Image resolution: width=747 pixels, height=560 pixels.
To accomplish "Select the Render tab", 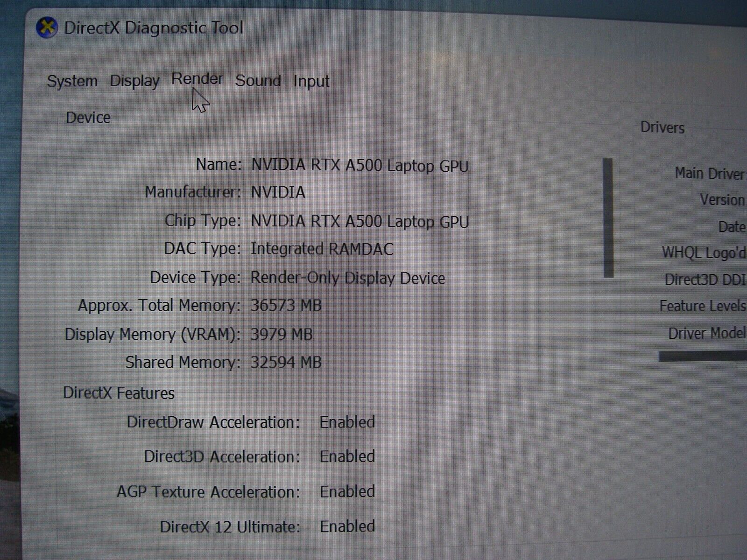I will tap(197, 79).
